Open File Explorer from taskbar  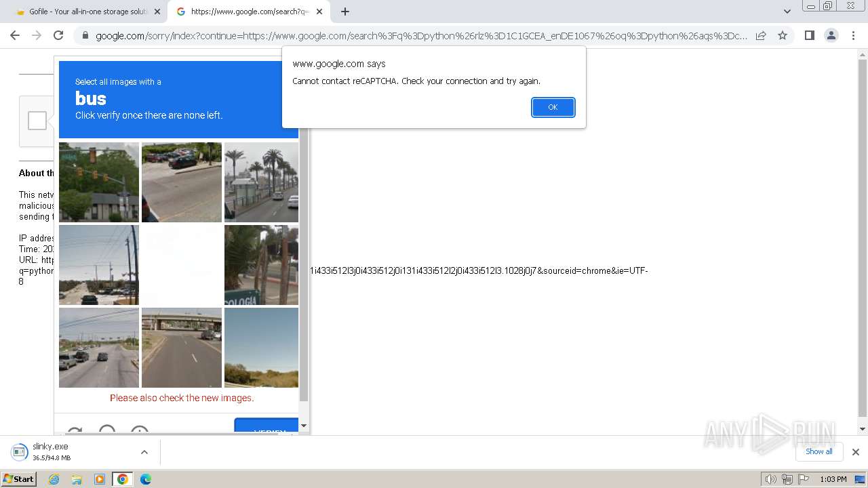[x=77, y=479]
